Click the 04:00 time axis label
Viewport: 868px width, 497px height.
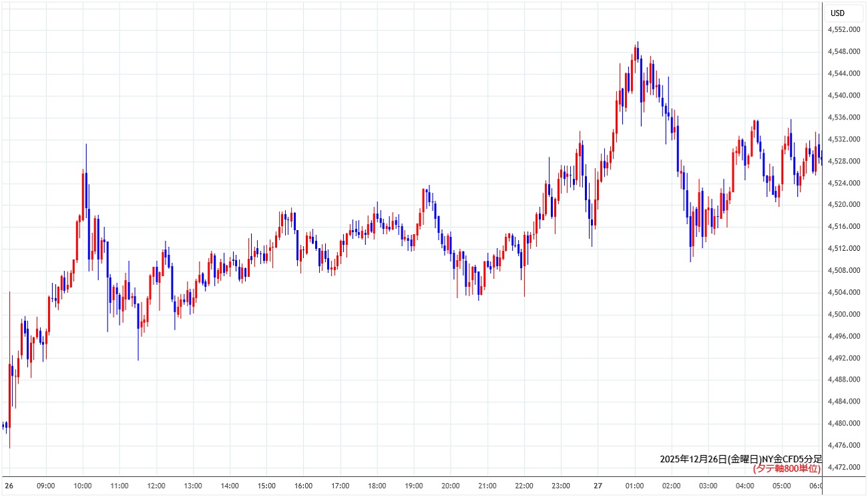click(x=744, y=486)
